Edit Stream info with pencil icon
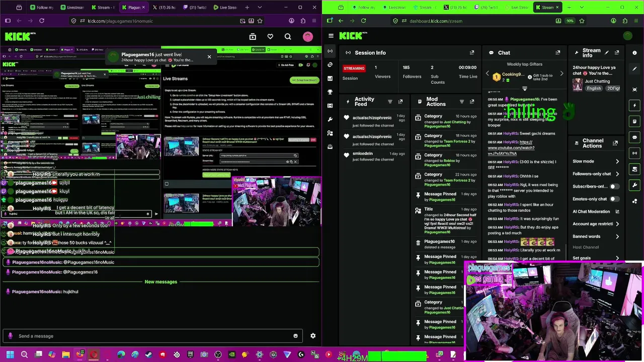644x362 pixels. coord(607,52)
